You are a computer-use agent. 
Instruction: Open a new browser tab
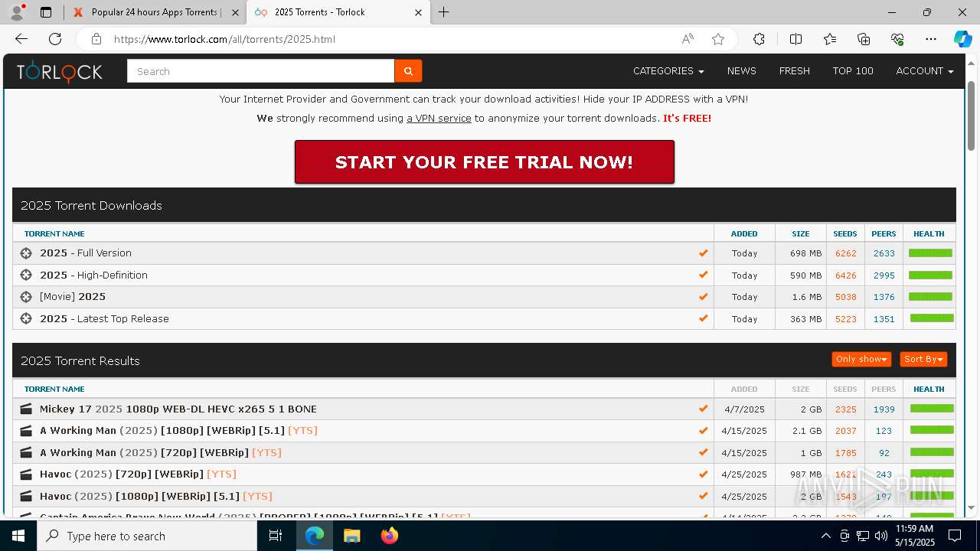pos(444,12)
